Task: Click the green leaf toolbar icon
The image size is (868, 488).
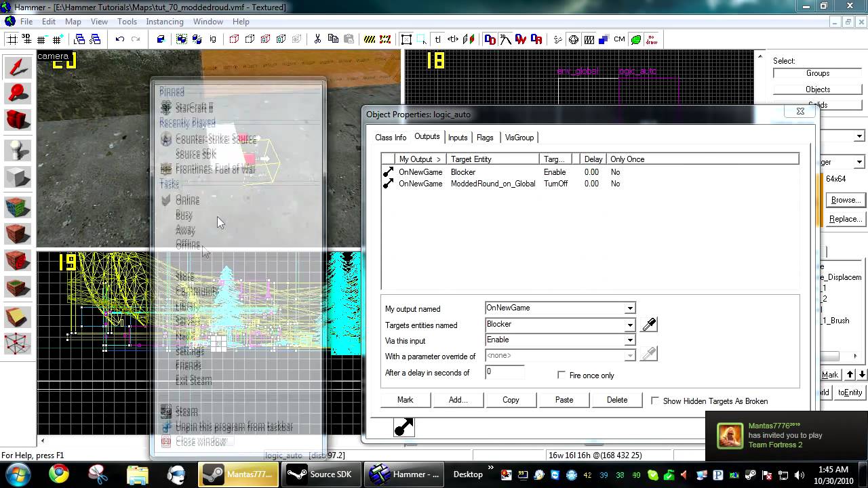Action: [636, 39]
